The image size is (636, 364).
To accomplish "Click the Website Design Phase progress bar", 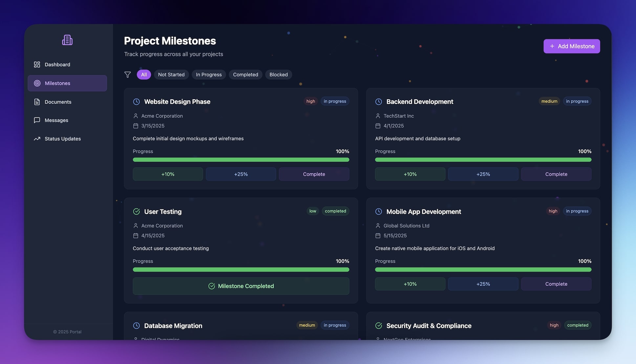I will [241, 160].
